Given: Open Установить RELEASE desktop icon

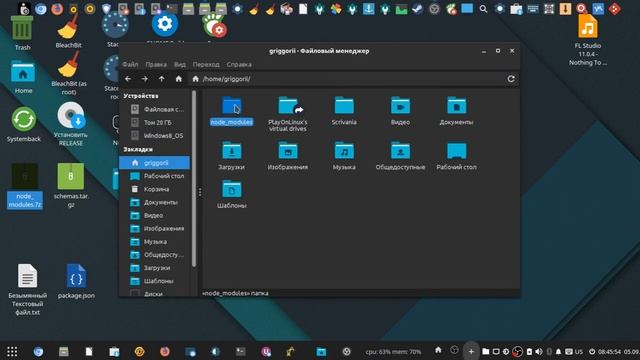Looking at the screenshot, I should pos(71,124).
